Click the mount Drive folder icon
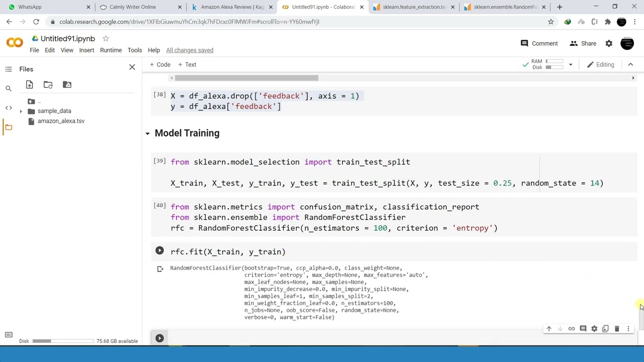 tap(67, 84)
